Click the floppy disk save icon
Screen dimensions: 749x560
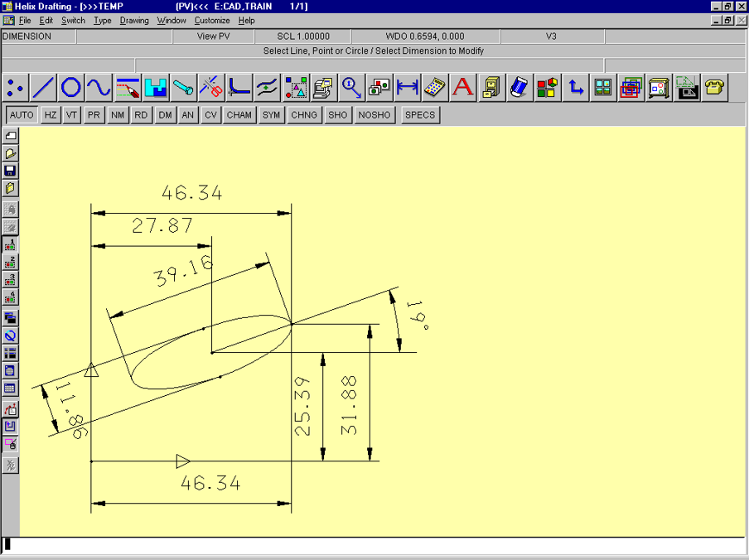(x=11, y=171)
